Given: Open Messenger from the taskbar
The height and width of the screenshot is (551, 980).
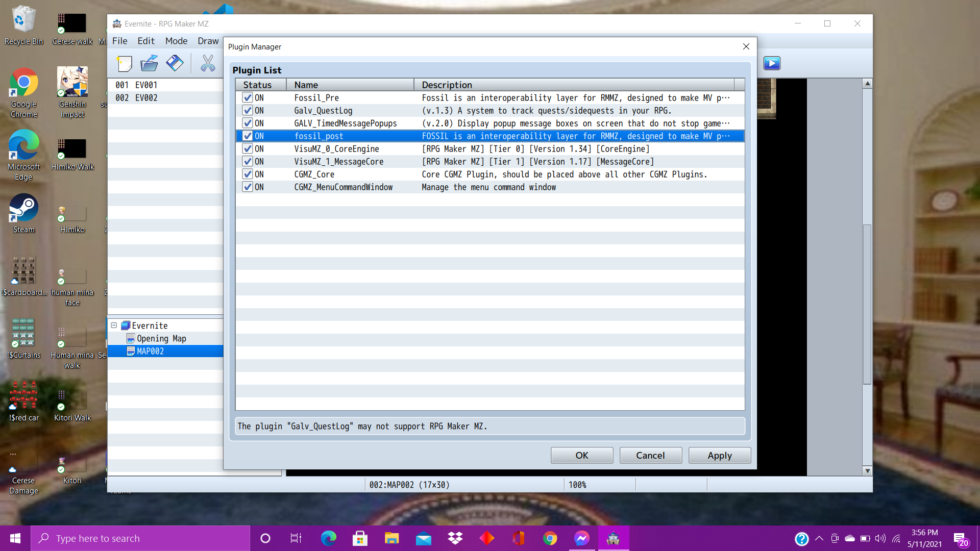Looking at the screenshot, I should 581,538.
